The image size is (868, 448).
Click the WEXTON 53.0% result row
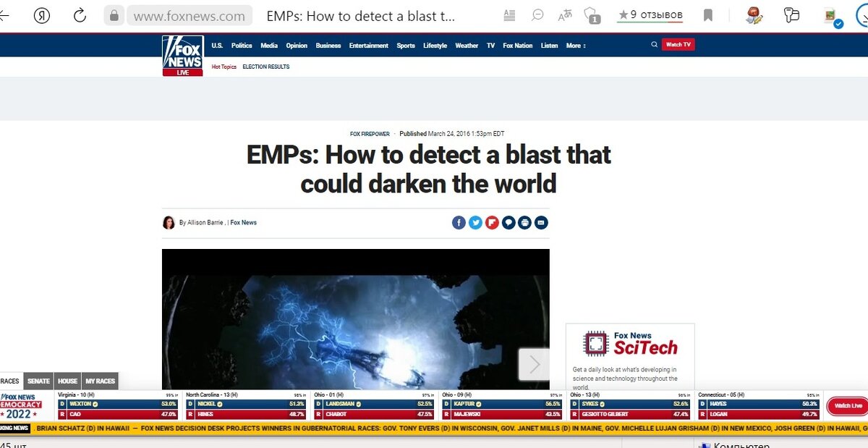pyautogui.click(x=118, y=404)
